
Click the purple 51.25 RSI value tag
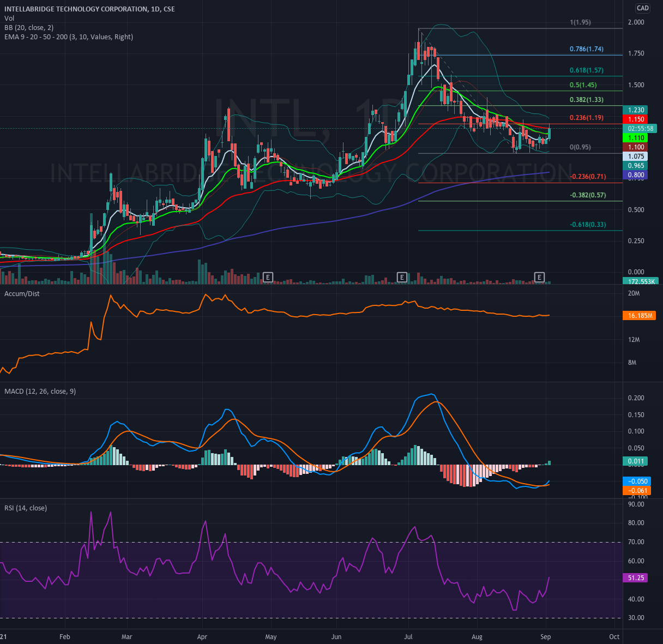[x=636, y=578]
